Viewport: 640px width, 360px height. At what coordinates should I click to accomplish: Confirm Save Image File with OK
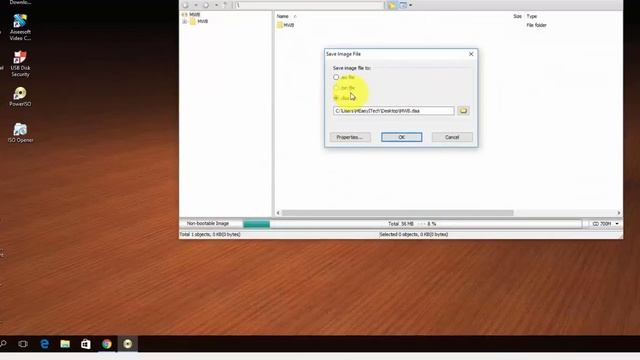(402, 137)
